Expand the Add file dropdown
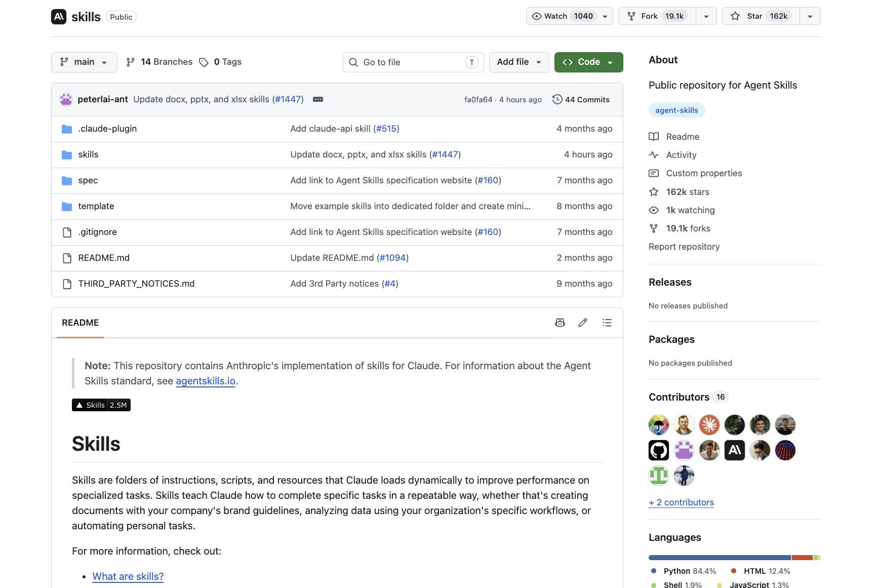Screen dimensions: 877x588 (x=519, y=62)
